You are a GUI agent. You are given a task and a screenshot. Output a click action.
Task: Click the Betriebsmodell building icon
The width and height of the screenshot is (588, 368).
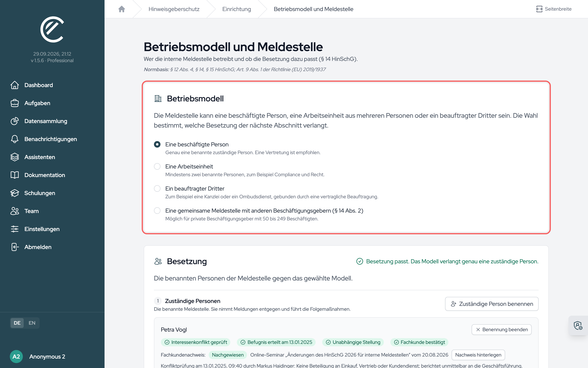tap(158, 99)
